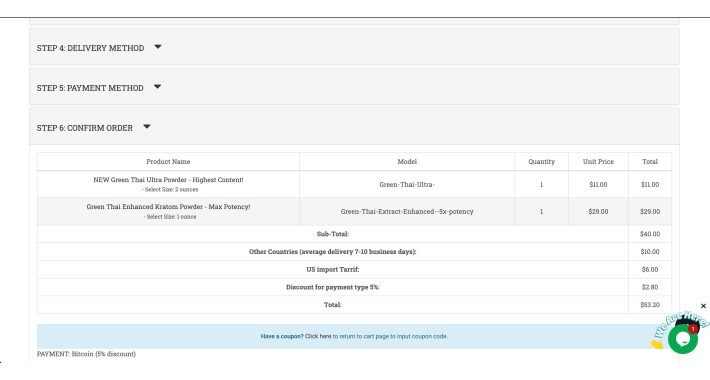
Task: Click the Total column header
Action: pyautogui.click(x=650, y=162)
